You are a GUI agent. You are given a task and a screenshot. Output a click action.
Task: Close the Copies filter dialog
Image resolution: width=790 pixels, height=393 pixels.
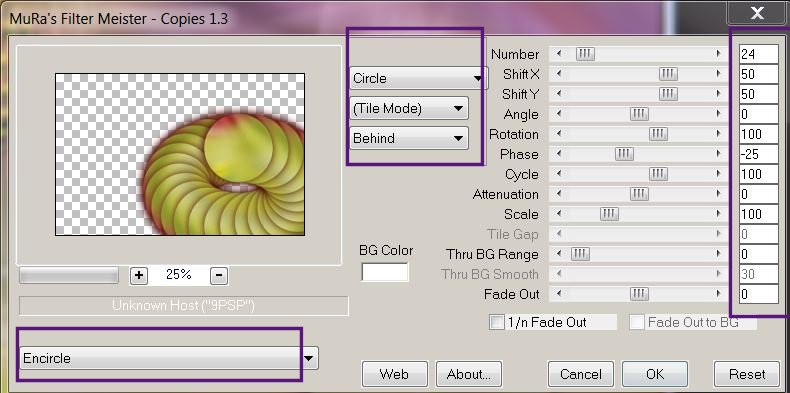pos(757,14)
